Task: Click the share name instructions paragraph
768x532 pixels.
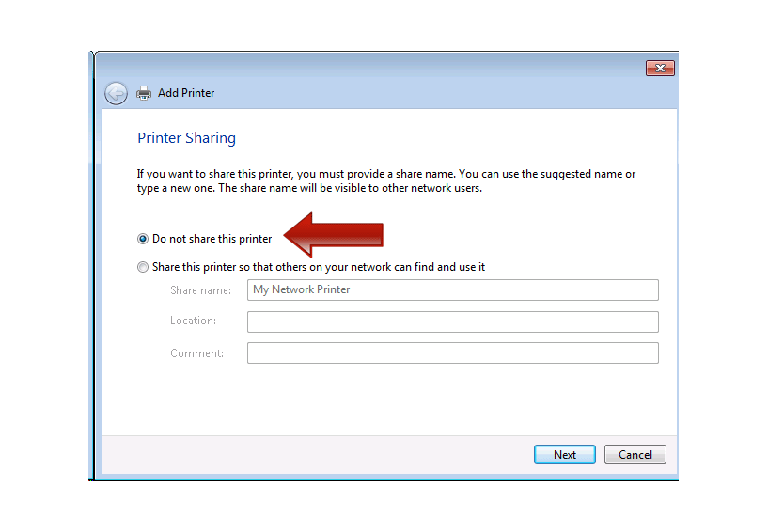Action: pyautogui.click(x=385, y=181)
